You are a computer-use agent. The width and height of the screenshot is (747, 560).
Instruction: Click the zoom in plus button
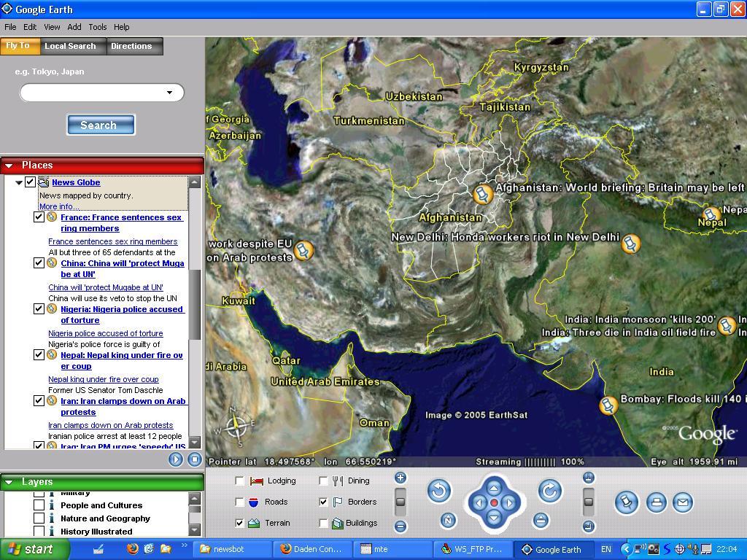[400, 478]
